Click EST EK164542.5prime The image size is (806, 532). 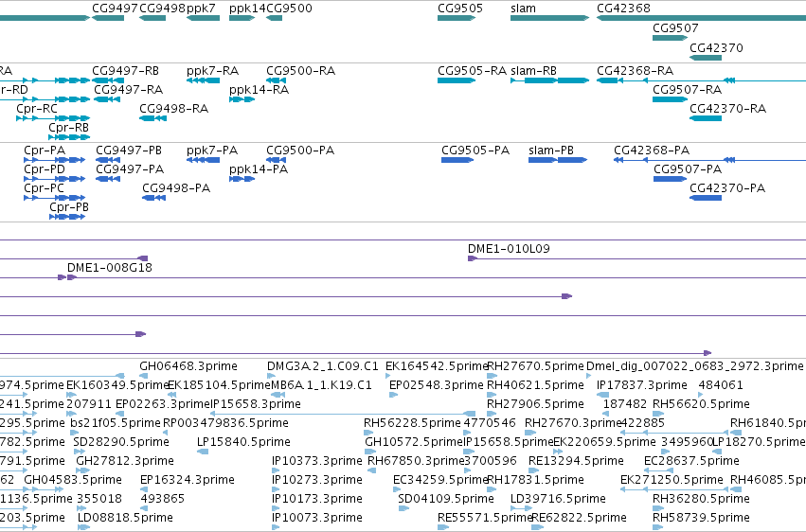tap(437, 366)
